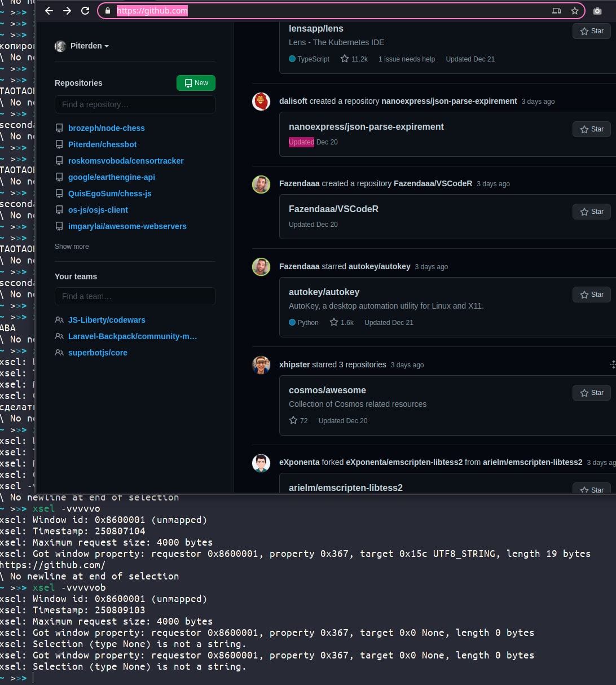Open Piterden/chessbot repository

[x=102, y=144]
